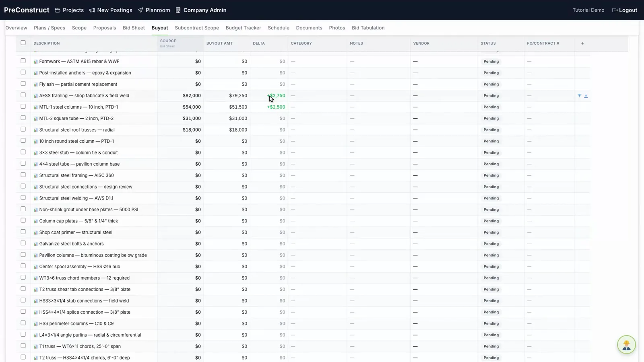Open Pending status dropdown for AESS framing
Screen dimensions: 644x362
(491, 96)
